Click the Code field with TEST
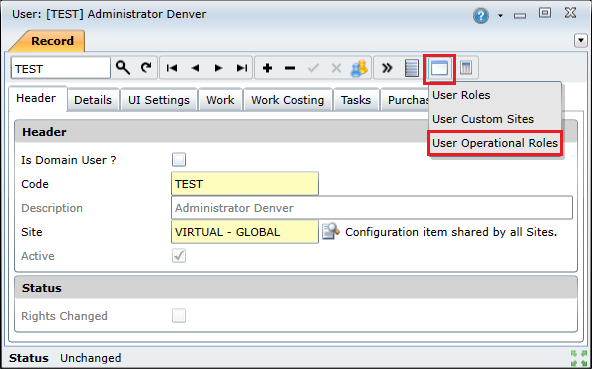The height and width of the screenshot is (369, 592). pyautogui.click(x=245, y=184)
